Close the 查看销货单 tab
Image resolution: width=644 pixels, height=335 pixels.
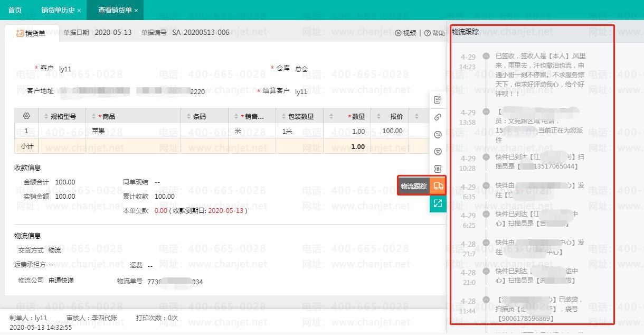coord(136,11)
